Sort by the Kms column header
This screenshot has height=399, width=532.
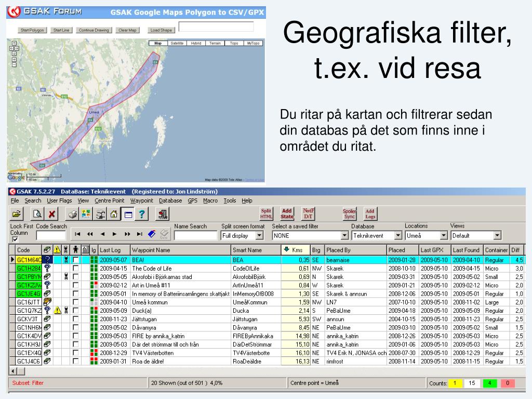click(296, 250)
